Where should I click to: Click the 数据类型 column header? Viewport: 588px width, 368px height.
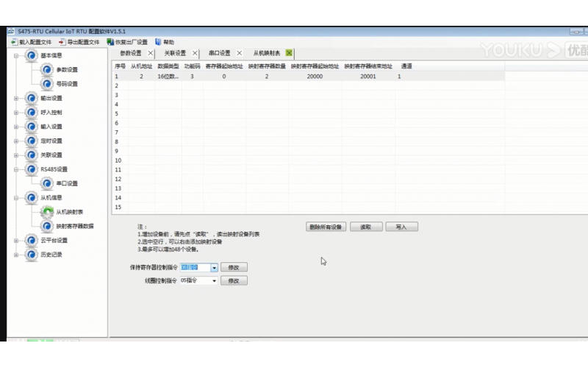tap(168, 66)
